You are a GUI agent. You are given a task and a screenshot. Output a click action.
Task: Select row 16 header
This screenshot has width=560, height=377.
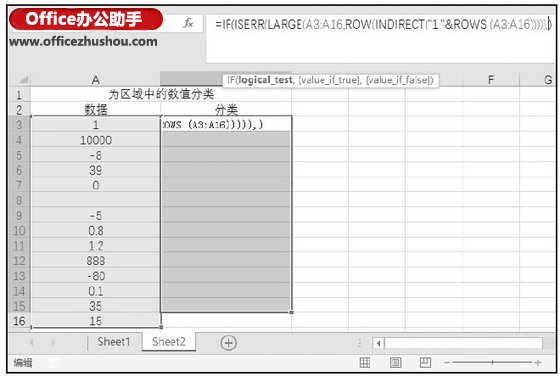[x=19, y=321]
